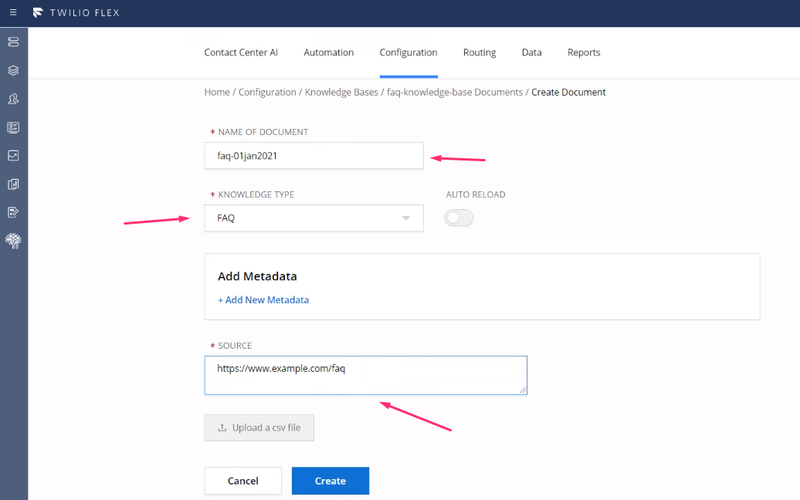Open the stacked layers sidebar icon
Viewport: 800px width, 500px height.
tap(13, 70)
